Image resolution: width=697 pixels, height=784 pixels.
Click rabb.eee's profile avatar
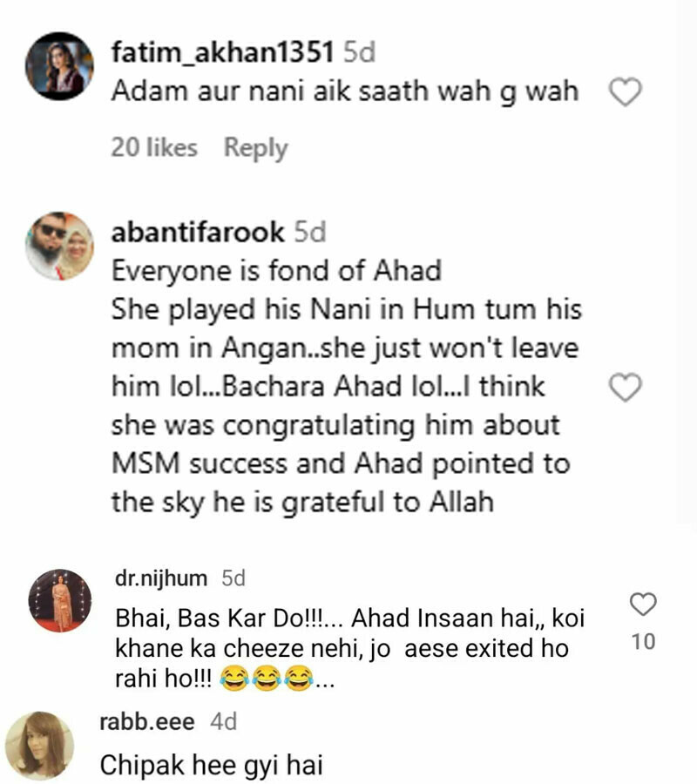(39, 745)
